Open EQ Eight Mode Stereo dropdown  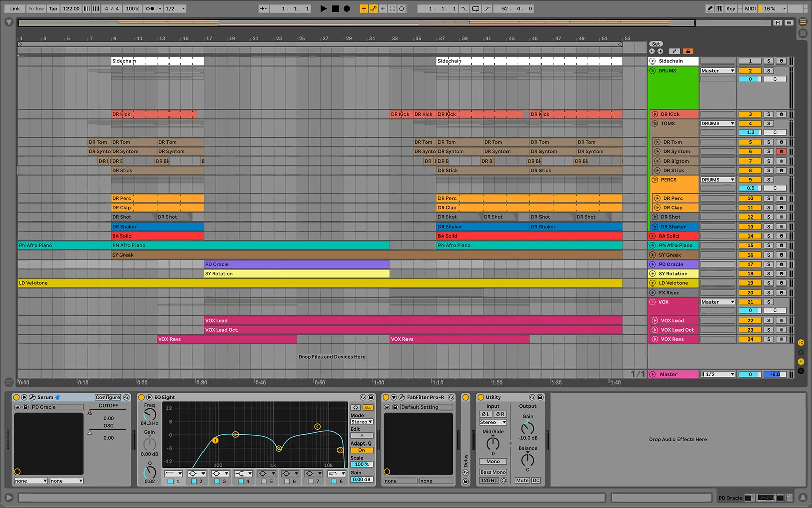[362, 422]
